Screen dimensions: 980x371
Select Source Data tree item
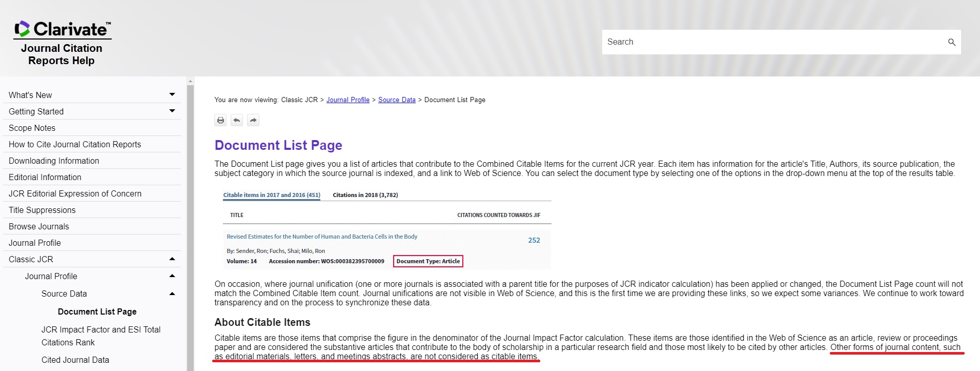point(64,294)
